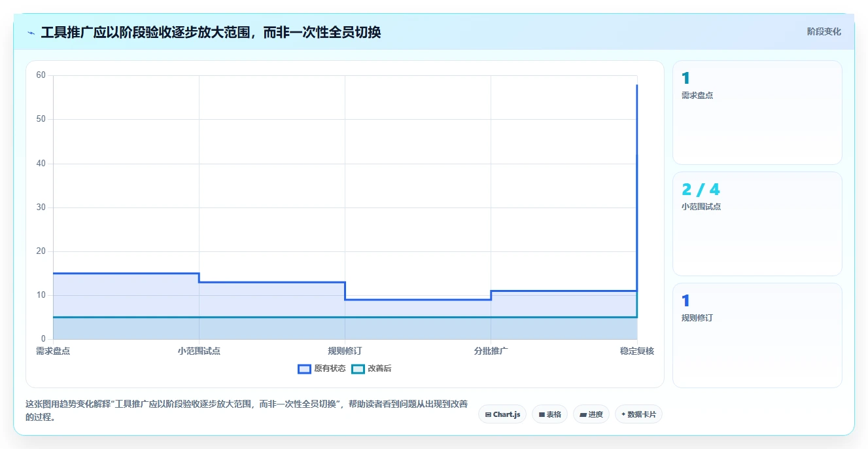Image resolution: width=868 pixels, height=449 pixels.
Task: Click the 规则修订 x-axis label
Action: [x=345, y=351]
